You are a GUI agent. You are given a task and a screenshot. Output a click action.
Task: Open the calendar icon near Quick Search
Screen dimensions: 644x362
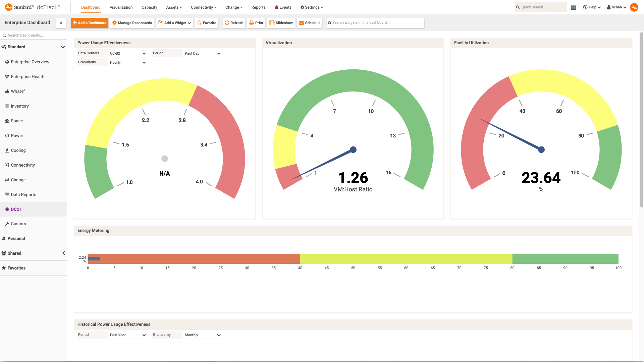[x=573, y=7]
